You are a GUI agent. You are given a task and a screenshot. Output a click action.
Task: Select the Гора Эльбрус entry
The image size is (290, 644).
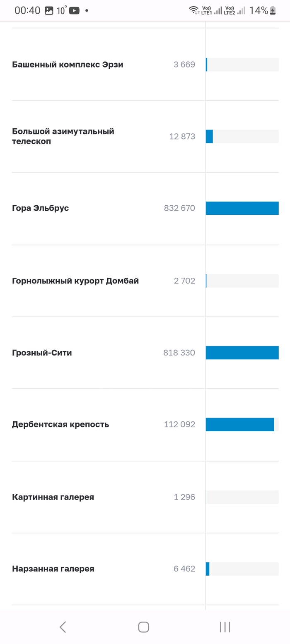tap(41, 208)
